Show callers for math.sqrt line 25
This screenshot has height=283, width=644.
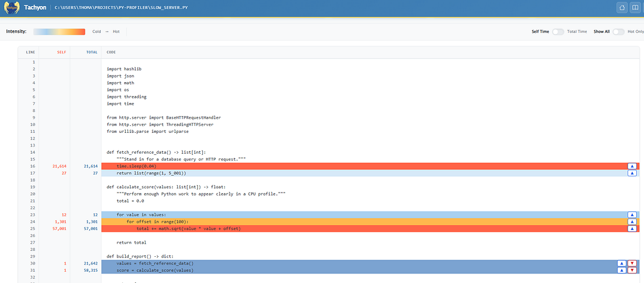(x=632, y=228)
